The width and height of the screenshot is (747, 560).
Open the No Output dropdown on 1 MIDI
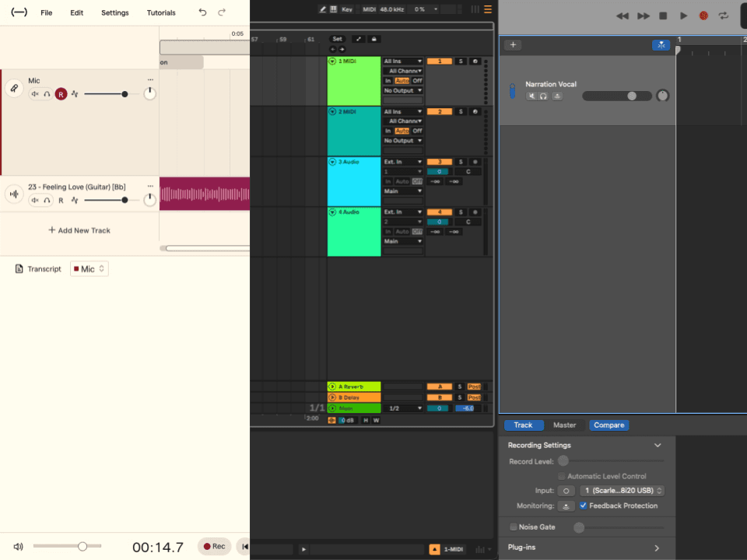pos(403,90)
